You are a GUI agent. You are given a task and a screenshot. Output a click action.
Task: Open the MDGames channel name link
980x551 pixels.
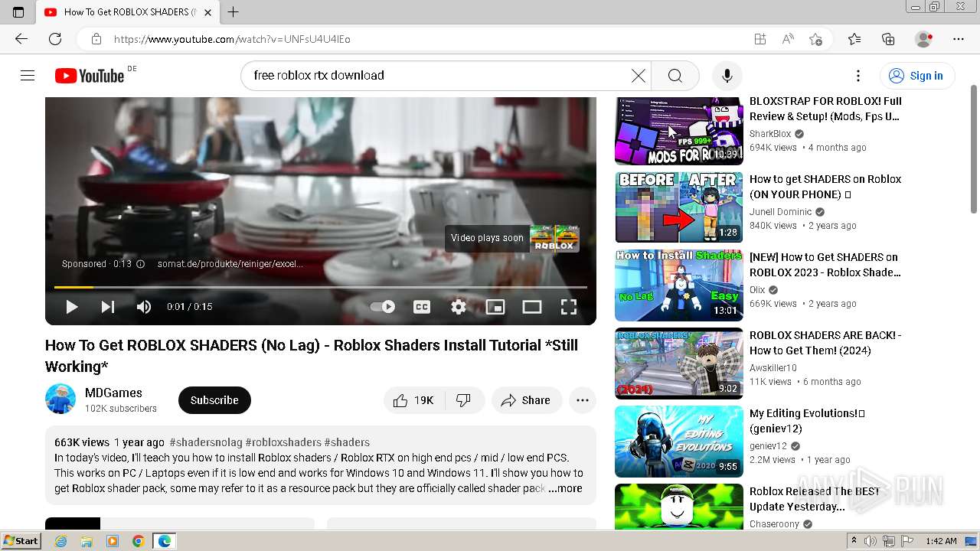[x=113, y=393]
